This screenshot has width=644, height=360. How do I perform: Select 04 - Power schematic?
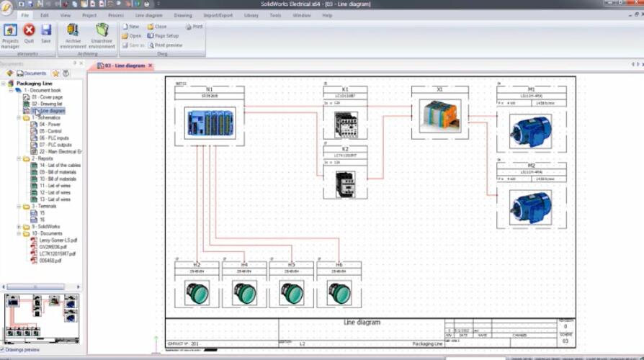click(50, 125)
